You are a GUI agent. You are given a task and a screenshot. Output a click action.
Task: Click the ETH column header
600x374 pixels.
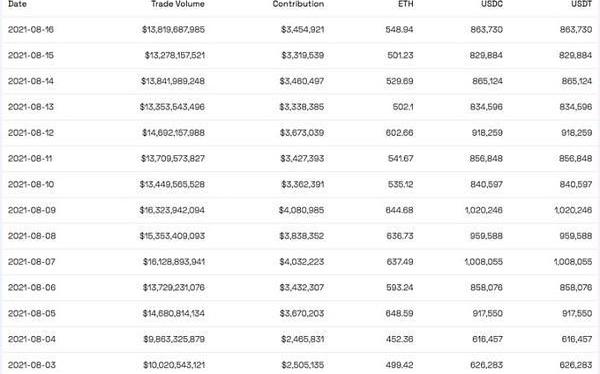tap(405, 4)
